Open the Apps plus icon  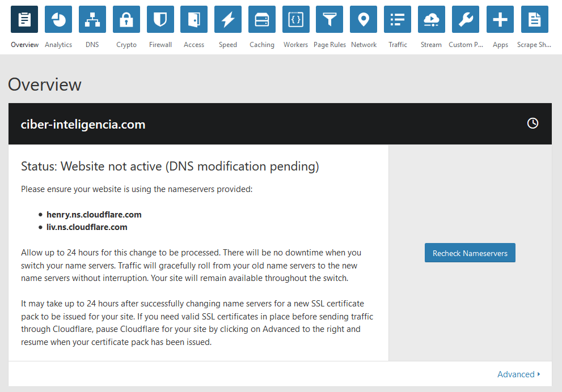point(500,19)
